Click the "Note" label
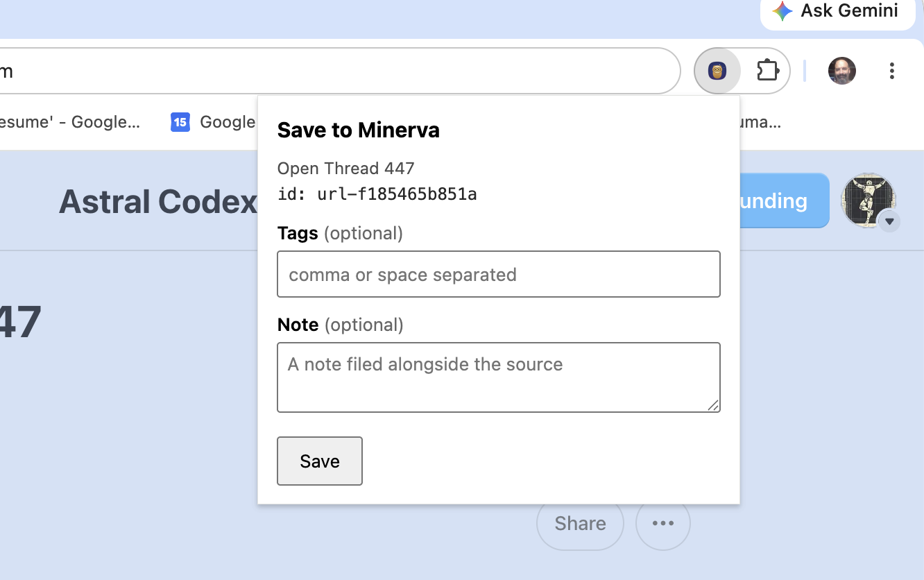The width and height of the screenshot is (924, 580). coord(298,325)
